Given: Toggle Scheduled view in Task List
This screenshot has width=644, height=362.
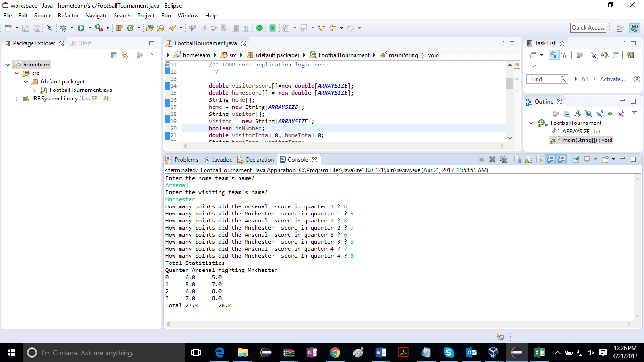Looking at the screenshot, I should point(564,55).
